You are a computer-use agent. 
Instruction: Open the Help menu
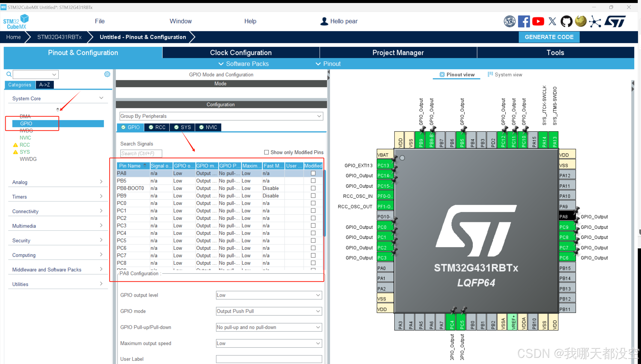250,21
